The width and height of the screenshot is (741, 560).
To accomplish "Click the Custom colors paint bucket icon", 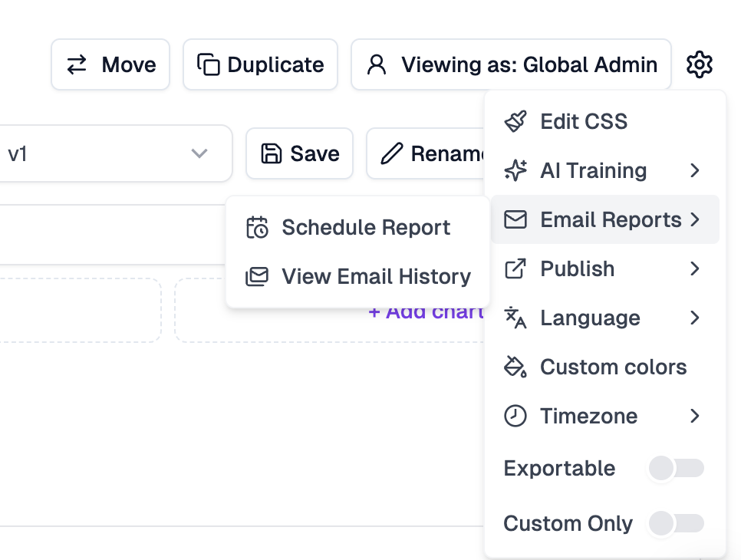I will [x=515, y=367].
